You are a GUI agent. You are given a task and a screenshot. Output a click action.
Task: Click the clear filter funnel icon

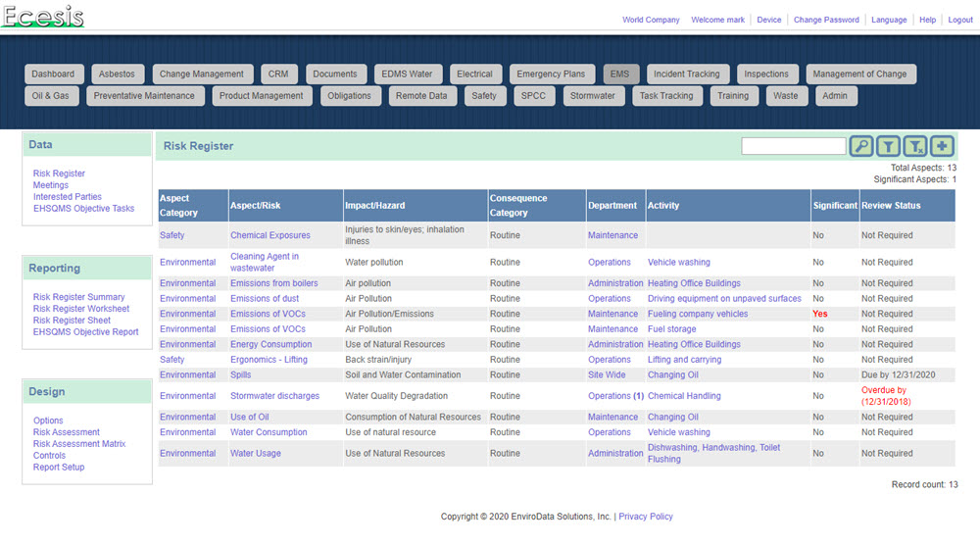point(915,146)
